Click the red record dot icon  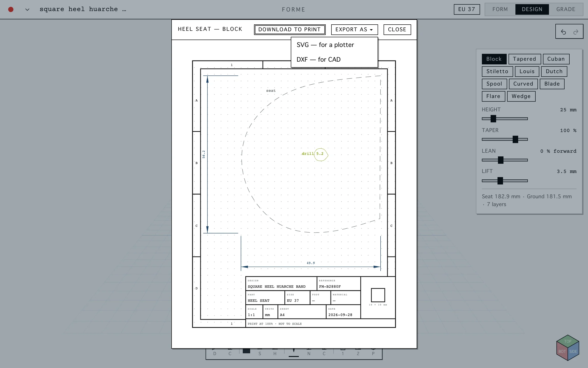(x=11, y=9)
